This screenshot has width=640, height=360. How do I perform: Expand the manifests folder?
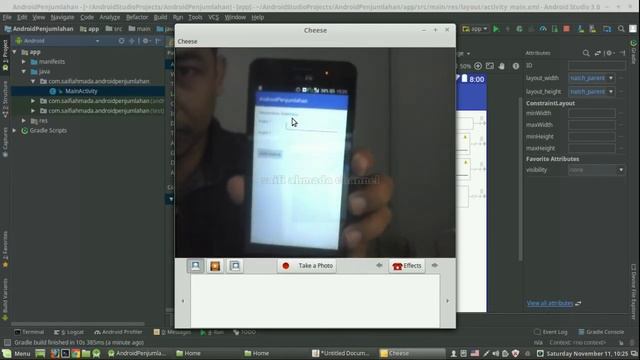pyautogui.click(x=24, y=62)
